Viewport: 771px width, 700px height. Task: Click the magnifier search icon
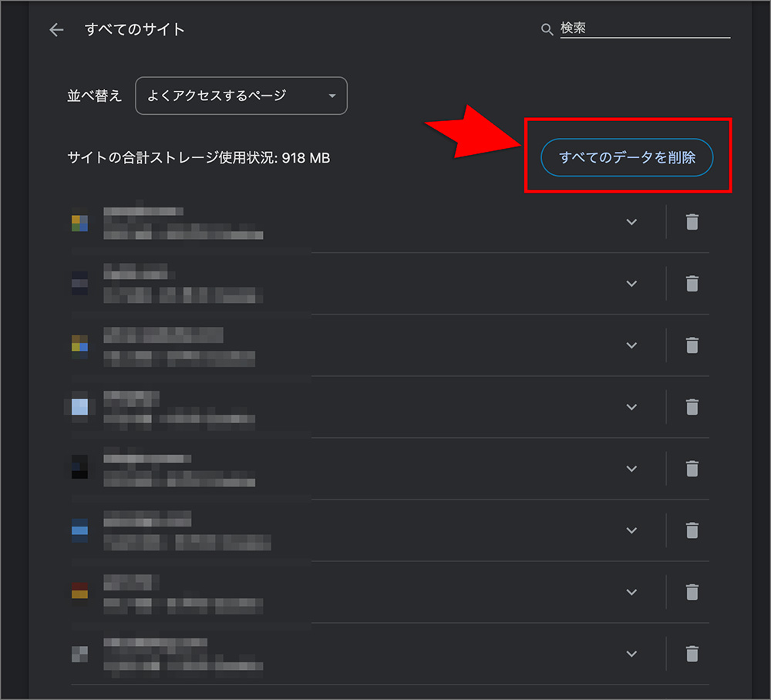coord(547,29)
